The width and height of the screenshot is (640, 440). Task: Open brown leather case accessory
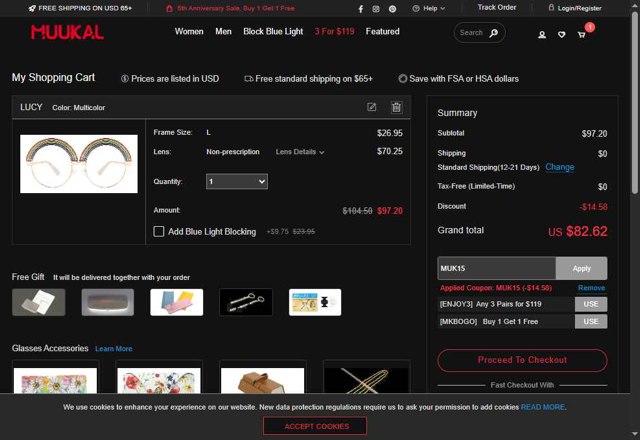click(262, 380)
